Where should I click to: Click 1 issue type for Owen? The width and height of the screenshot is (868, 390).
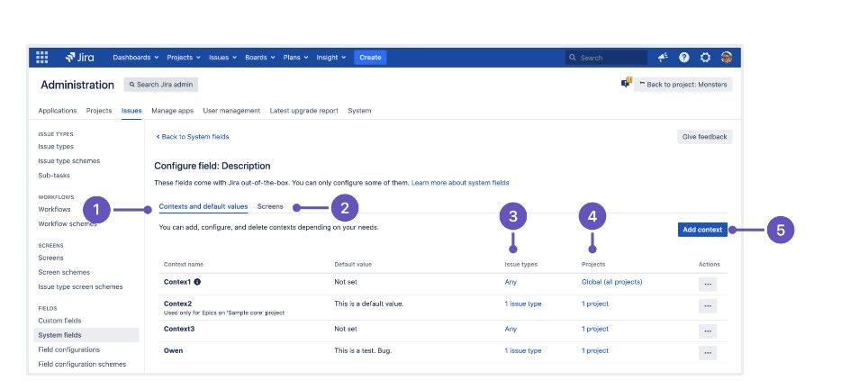(523, 350)
